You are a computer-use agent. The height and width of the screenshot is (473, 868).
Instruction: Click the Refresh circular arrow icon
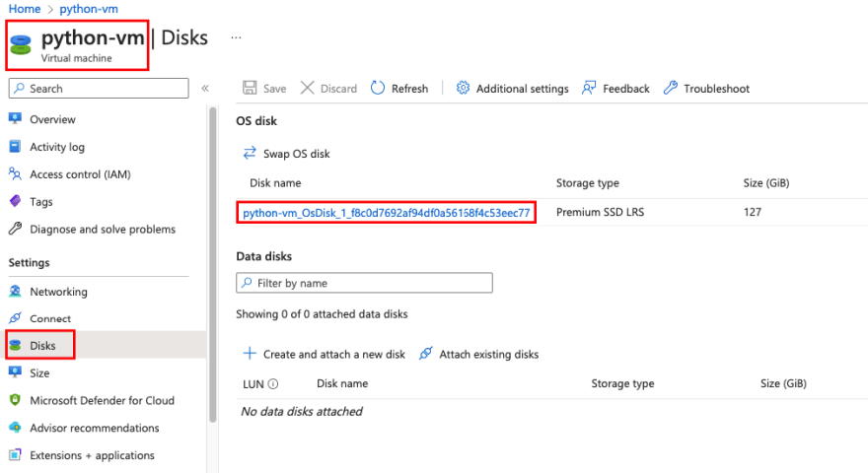tap(378, 88)
